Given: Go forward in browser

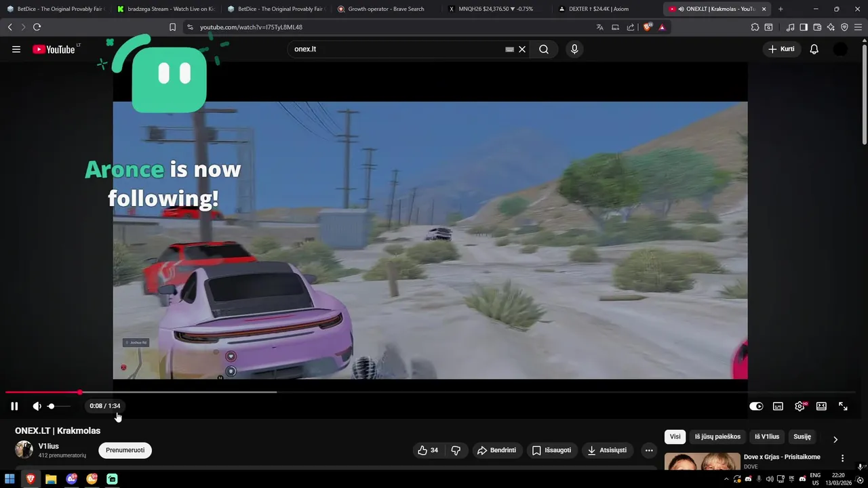Looking at the screenshot, I should pyautogui.click(x=22, y=27).
